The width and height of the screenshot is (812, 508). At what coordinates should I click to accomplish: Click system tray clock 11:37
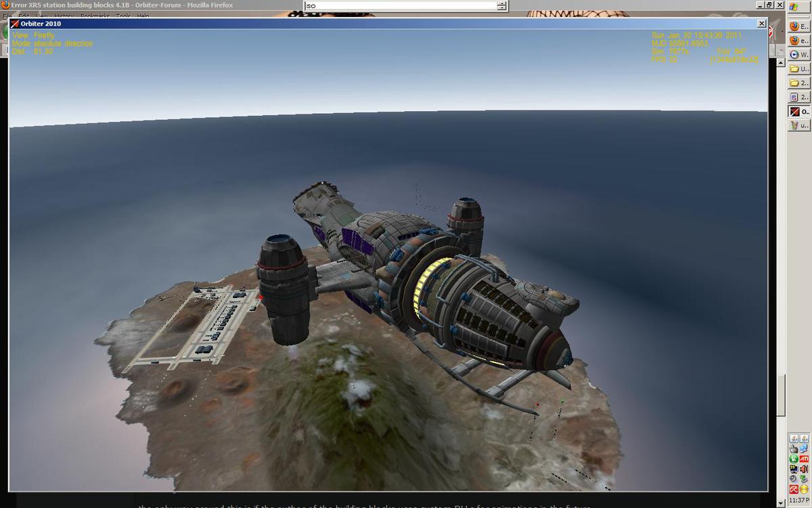tap(799, 502)
